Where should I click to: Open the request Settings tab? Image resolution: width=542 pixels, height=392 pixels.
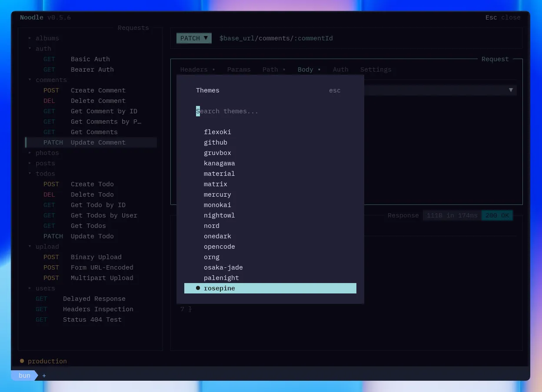376,69
